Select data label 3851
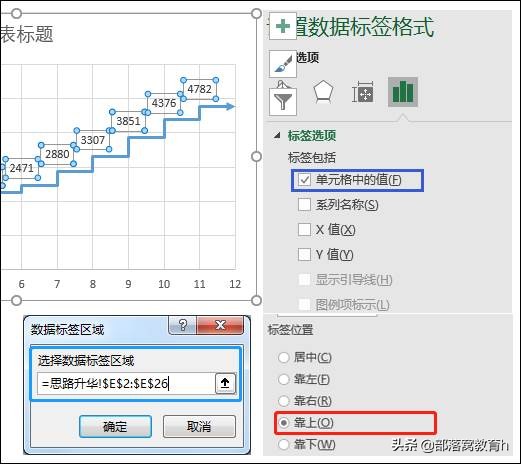Screen dimensions: 521x464 coord(128,121)
